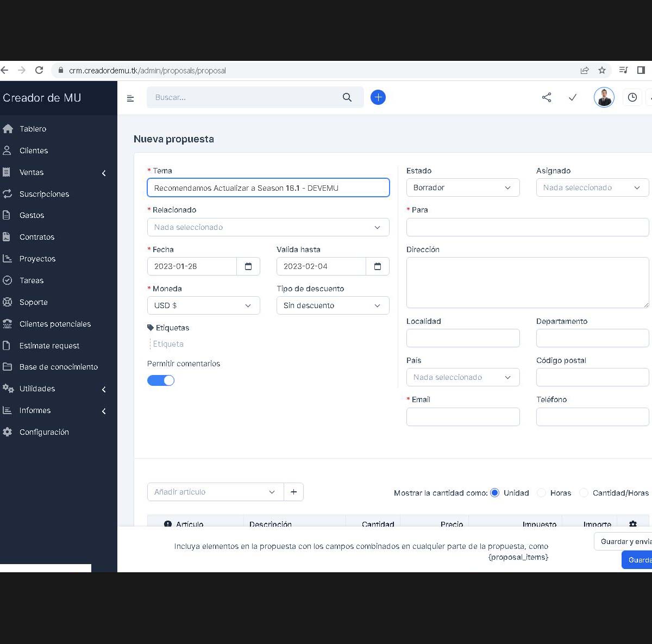Select the Cantidad/Horas radio button

584,493
